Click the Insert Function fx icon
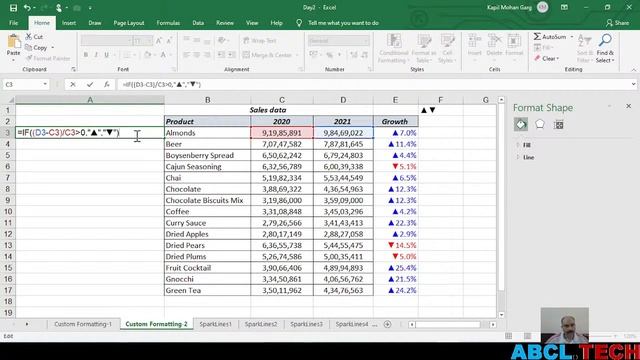Viewport: 640px width, 360px height. 107,84
